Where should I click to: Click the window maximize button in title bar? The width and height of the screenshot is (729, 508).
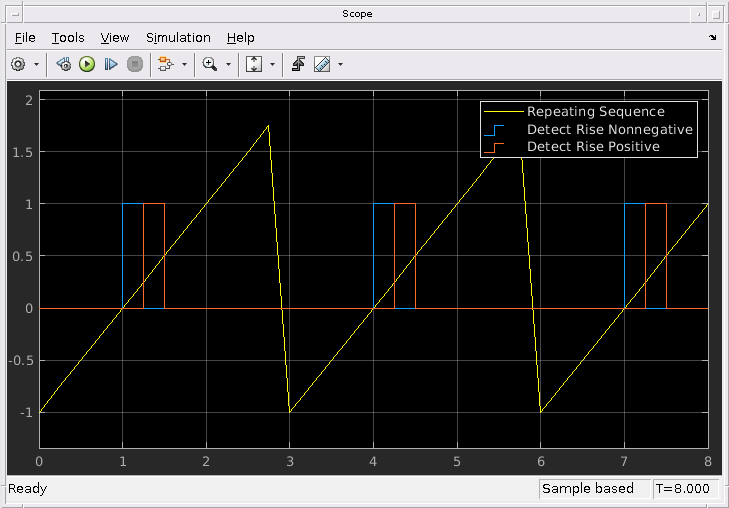coord(715,14)
